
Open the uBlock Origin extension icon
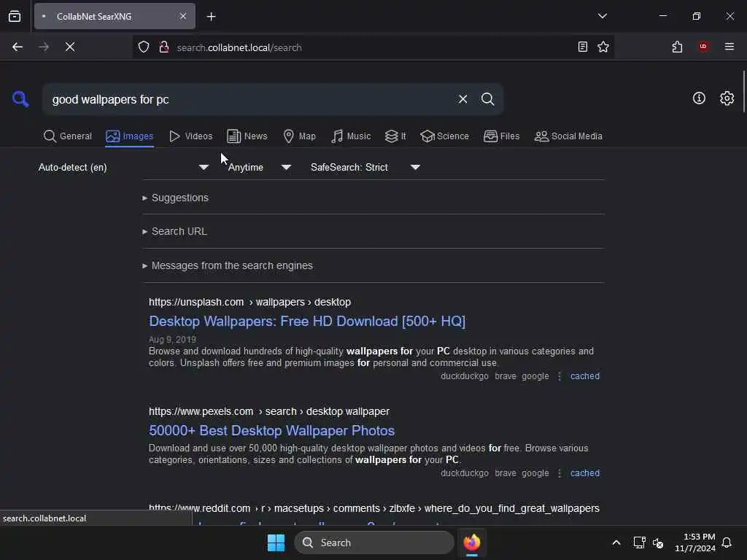coord(703,47)
